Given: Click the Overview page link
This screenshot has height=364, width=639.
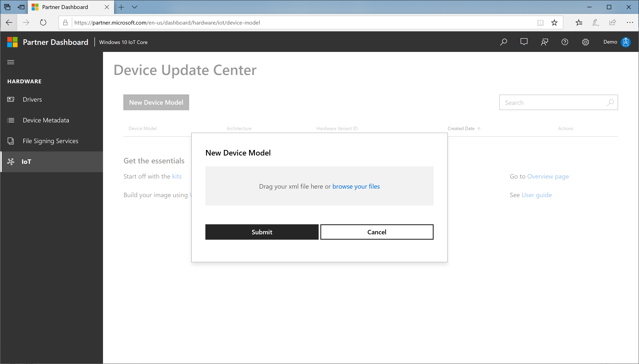Looking at the screenshot, I should (x=548, y=176).
